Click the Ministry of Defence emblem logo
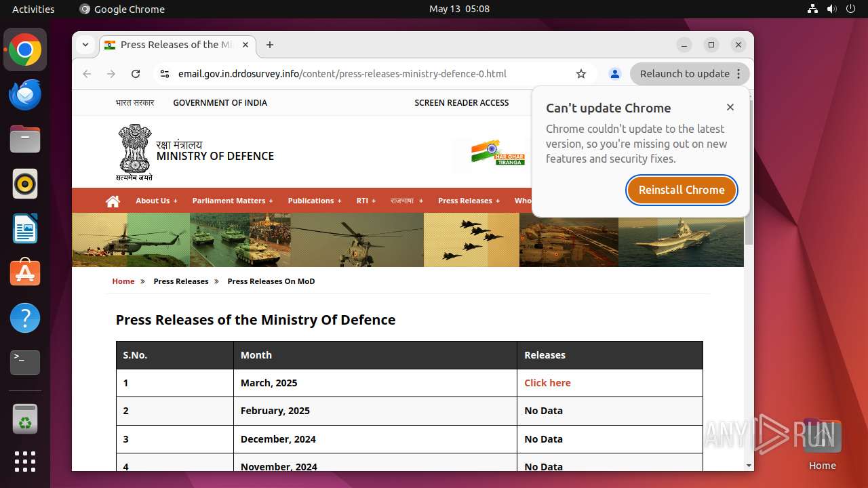Image resolution: width=868 pixels, height=488 pixels. click(x=134, y=152)
